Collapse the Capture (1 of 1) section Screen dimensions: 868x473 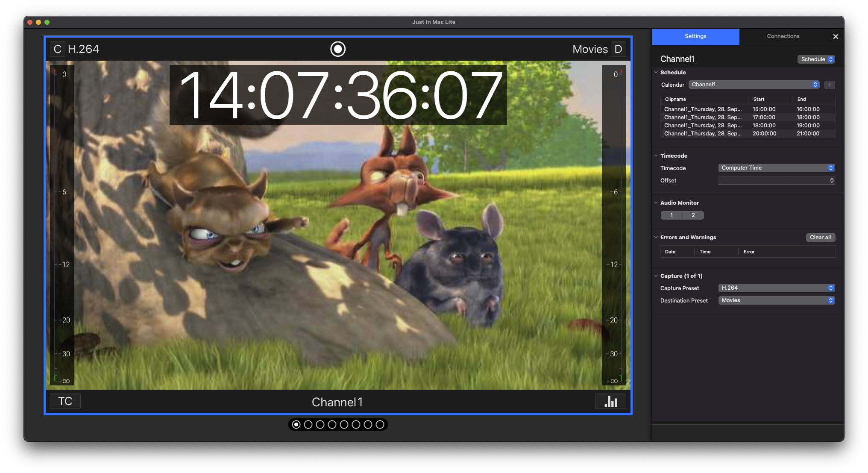pos(656,276)
